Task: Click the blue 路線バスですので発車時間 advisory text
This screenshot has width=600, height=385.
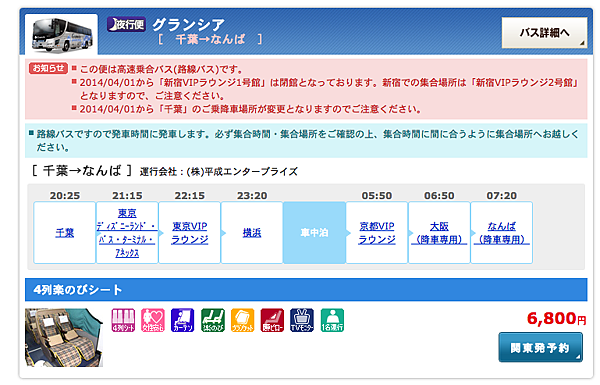Action: pos(307,140)
